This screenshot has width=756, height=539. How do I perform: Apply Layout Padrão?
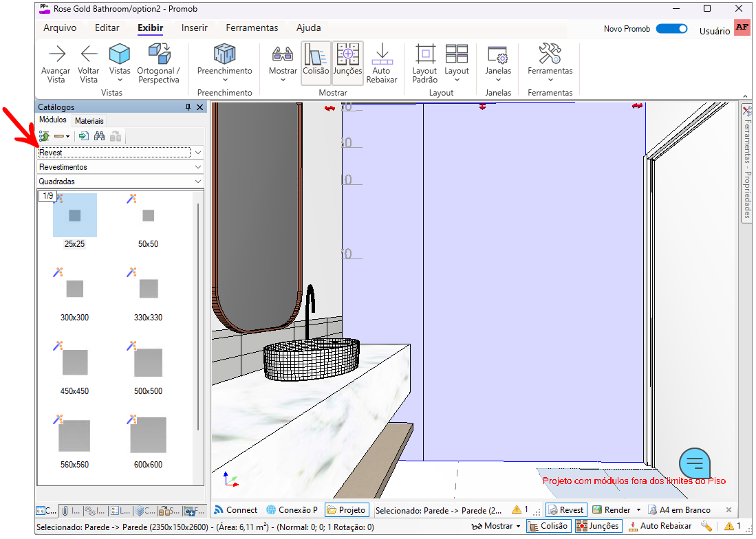(424, 63)
